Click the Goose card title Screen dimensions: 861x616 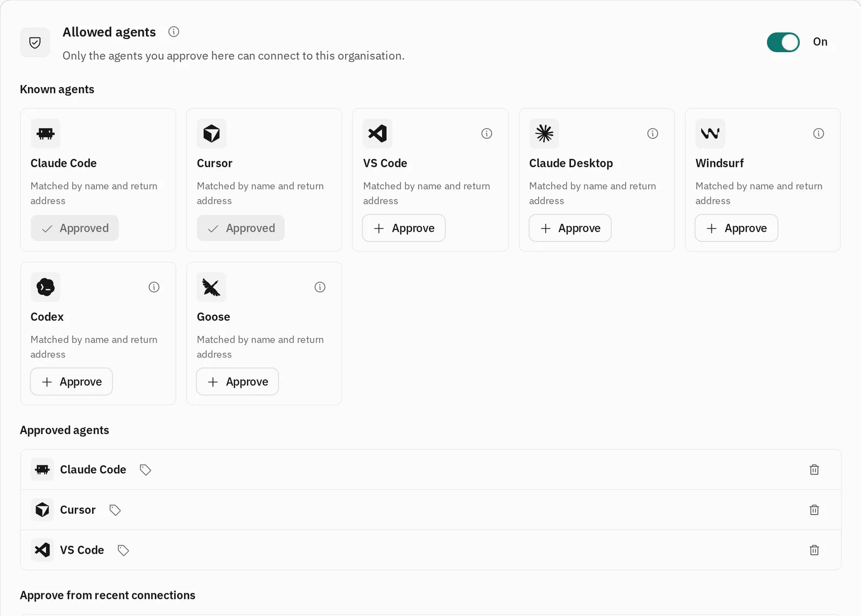click(x=214, y=317)
